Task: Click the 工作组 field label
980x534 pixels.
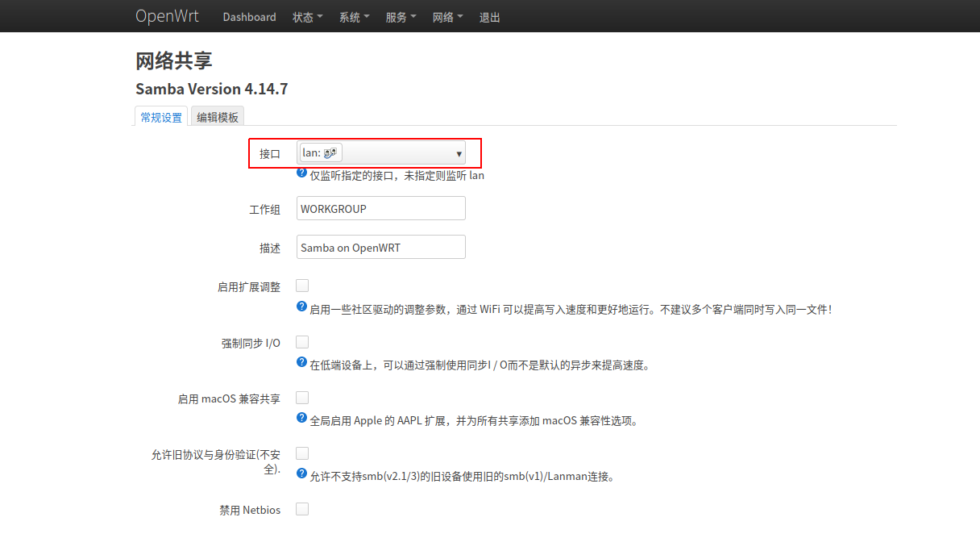Action: 264,209
